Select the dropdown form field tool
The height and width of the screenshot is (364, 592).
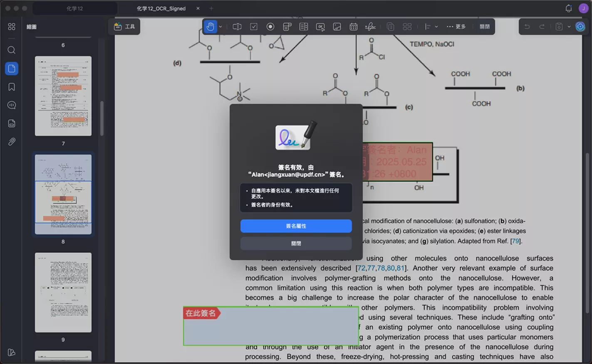(287, 27)
